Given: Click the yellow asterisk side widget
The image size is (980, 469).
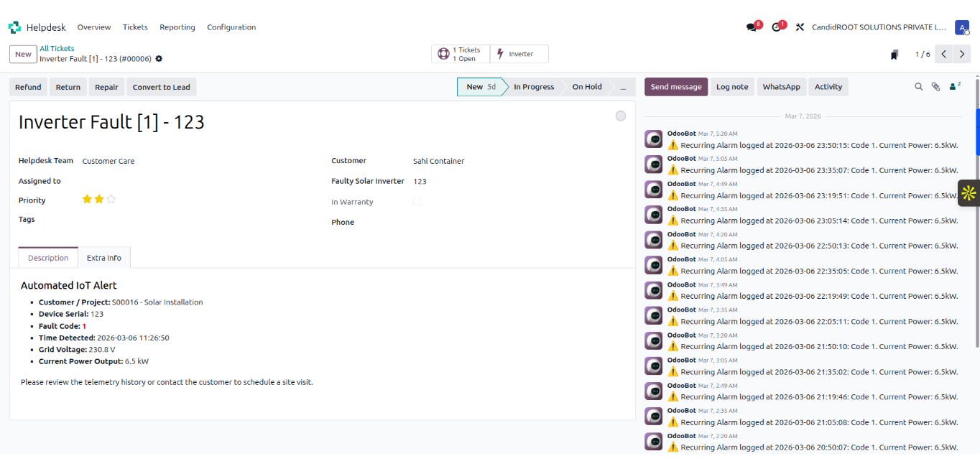Looking at the screenshot, I should [969, 192].
